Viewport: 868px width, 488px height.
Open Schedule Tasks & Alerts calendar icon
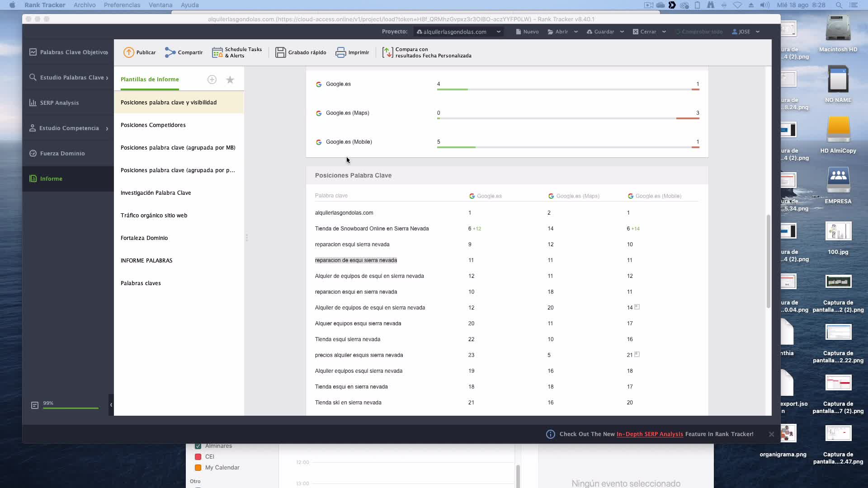coord(217,52)
